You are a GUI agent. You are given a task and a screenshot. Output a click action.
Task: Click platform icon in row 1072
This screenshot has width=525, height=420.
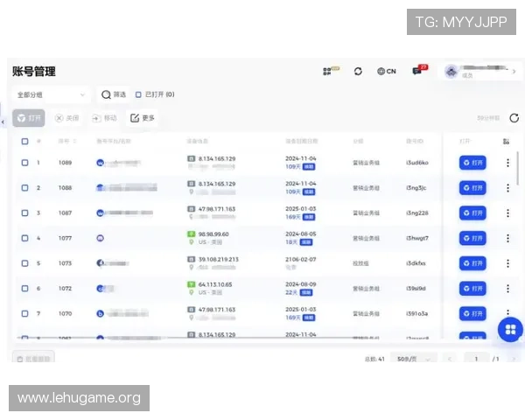pos(100,289)
